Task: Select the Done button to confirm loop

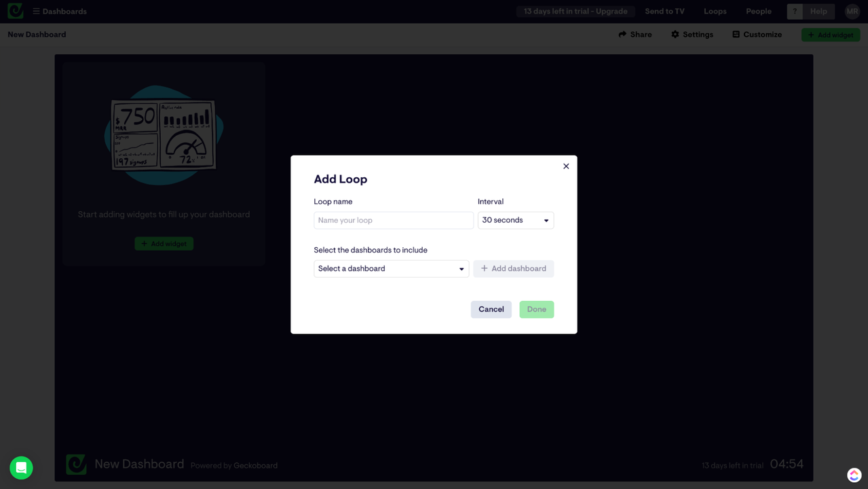Action: point(536,309)
